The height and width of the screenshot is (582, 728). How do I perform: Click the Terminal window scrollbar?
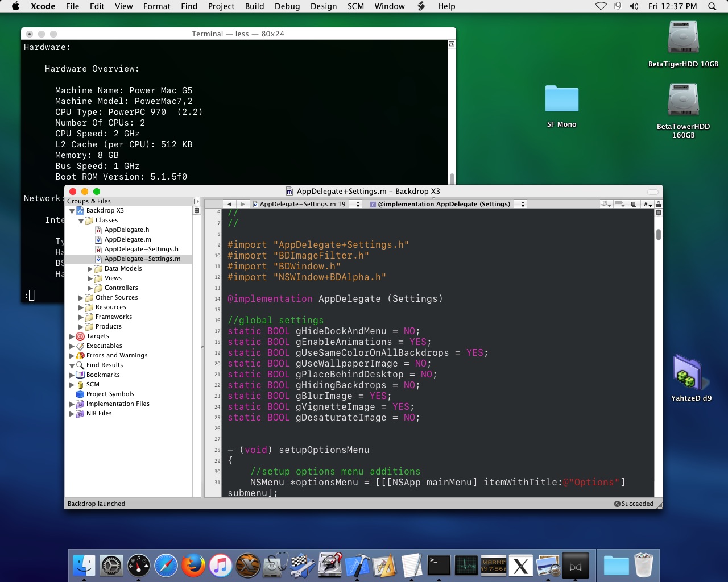pos(452,178)
